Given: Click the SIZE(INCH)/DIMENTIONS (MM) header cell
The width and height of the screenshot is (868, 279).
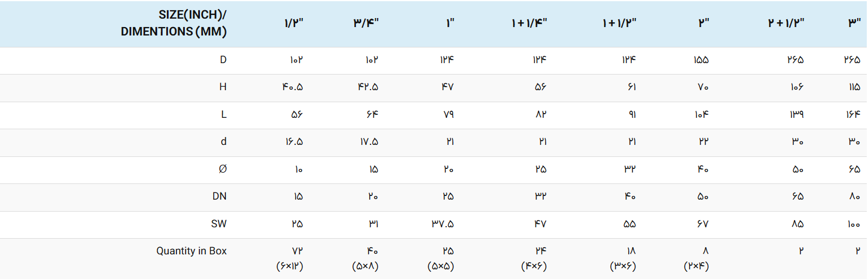Looking at the screenshot, I should point(173,24).
